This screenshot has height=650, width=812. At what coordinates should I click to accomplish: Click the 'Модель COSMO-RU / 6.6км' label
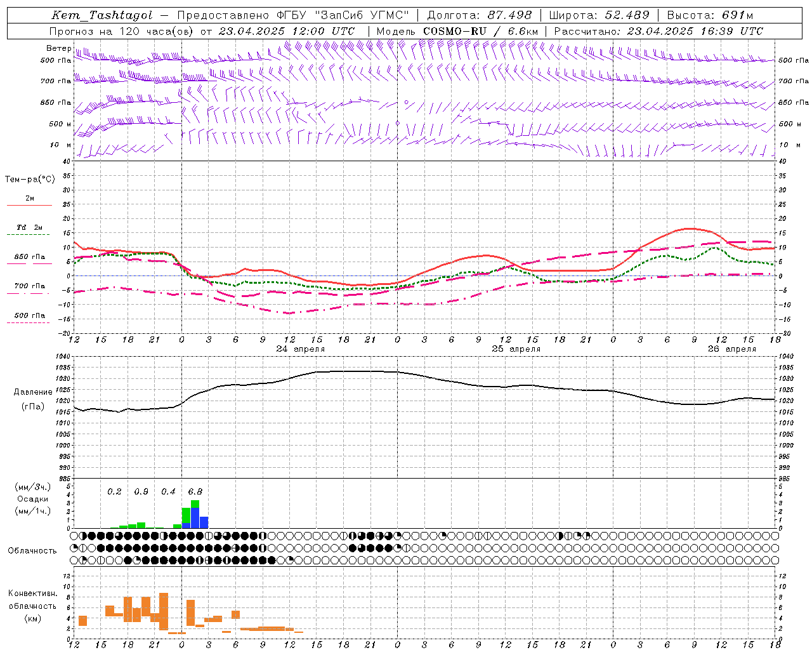pos(457,31)
